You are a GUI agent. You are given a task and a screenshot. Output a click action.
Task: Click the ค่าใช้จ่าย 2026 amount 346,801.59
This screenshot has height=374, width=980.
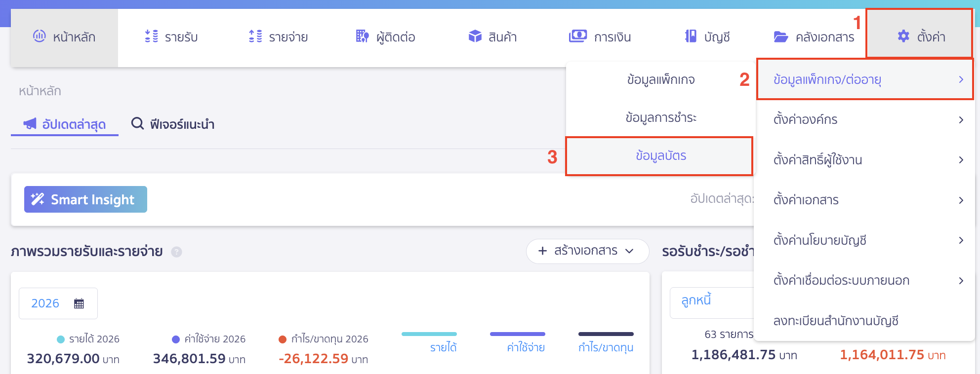tap(189, 359)
